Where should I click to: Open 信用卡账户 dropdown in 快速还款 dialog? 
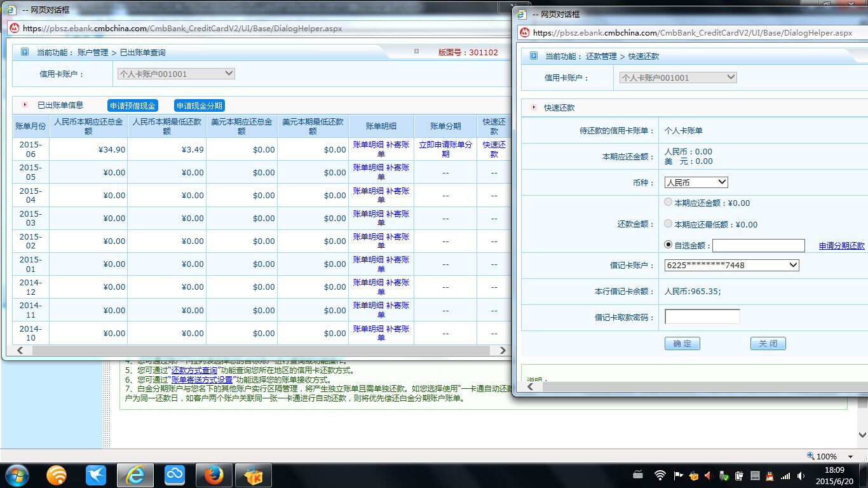(x=678, y=78)
